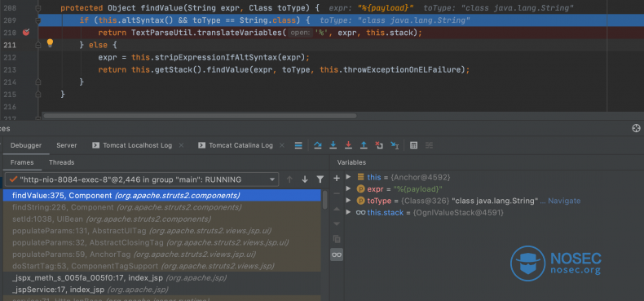Close the Tomcat Localhost Log tab
The width and height of the screenshot is (644, 301).
click(x=181, y=145)
